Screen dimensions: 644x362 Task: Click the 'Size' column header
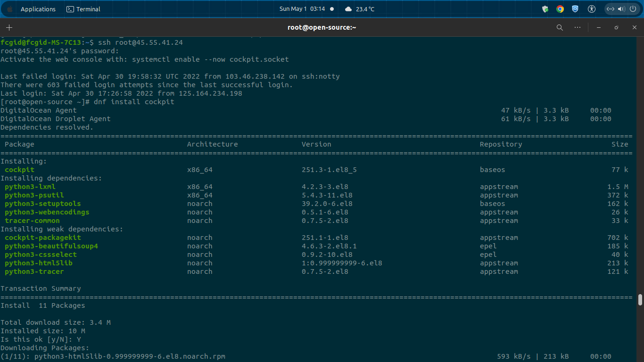(x=620, y=144)
